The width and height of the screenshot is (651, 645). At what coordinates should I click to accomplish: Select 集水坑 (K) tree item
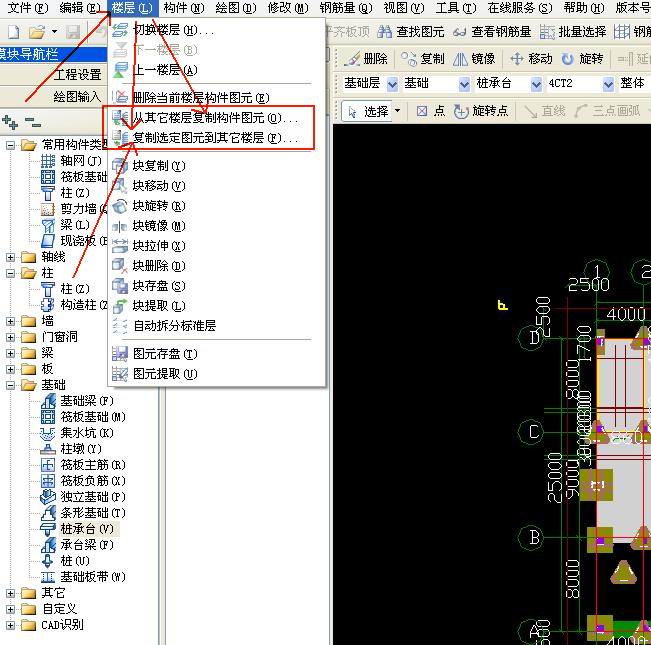(x=77, y=433)
